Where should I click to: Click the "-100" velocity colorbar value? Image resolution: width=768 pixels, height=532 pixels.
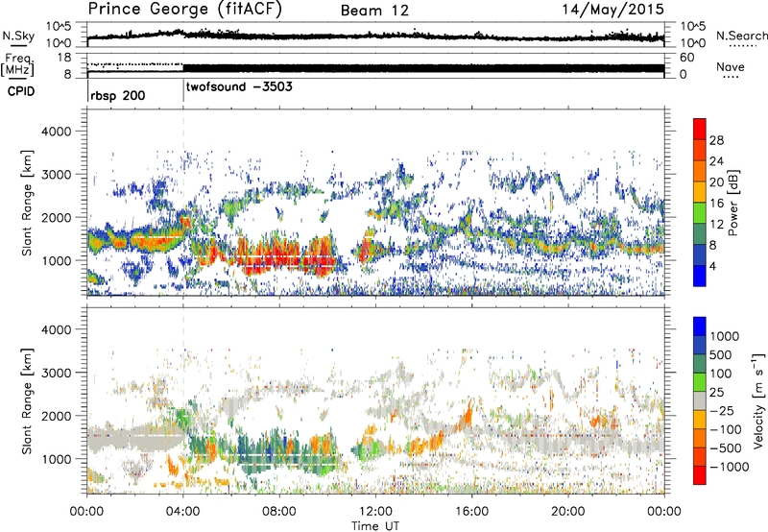[x=726, y=429]
